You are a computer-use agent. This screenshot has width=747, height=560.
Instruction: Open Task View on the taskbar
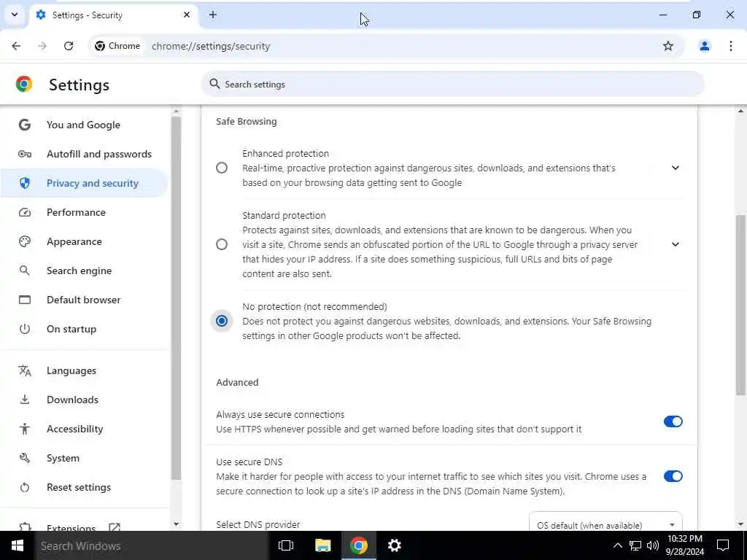tap(286, 545)
